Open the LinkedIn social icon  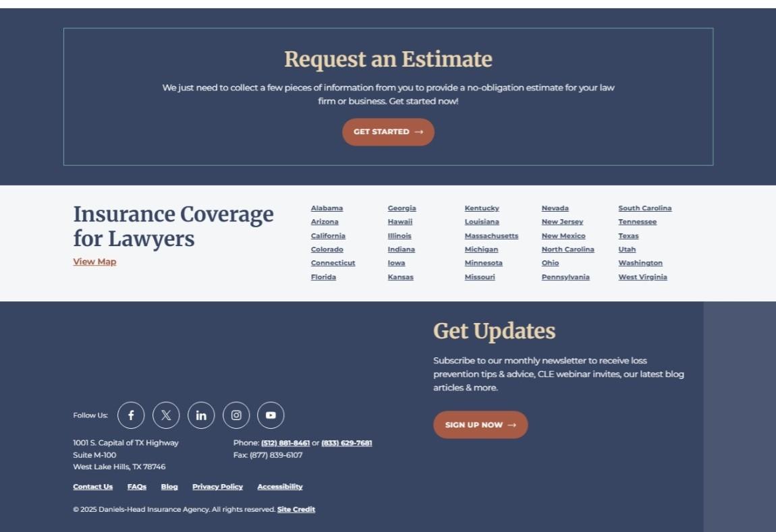pyautogui.click(x=201, y=415)
